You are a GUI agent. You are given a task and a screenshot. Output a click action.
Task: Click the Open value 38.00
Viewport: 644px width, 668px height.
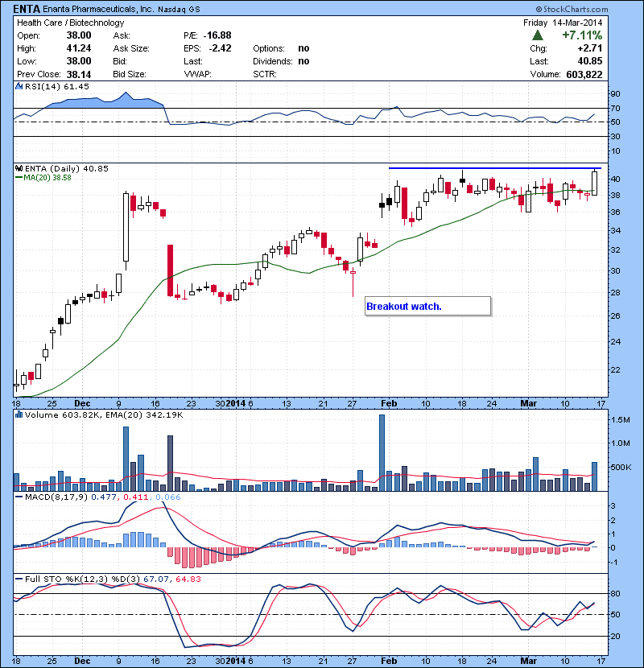[x=79, y=35]
